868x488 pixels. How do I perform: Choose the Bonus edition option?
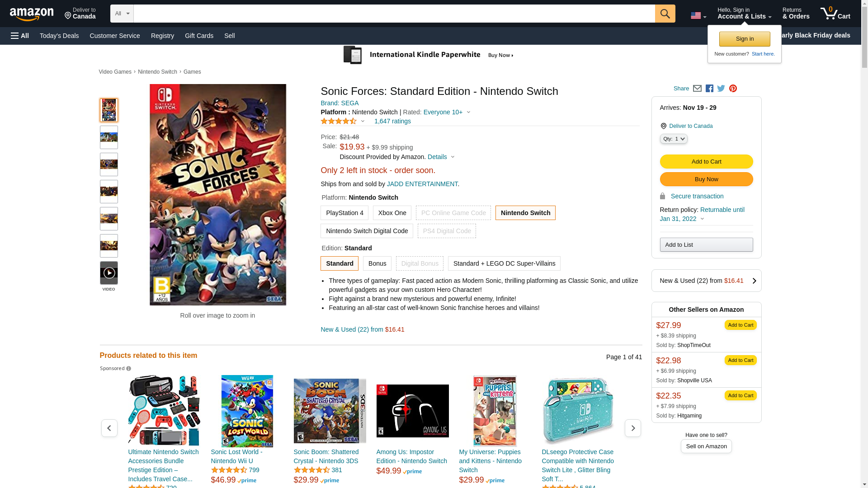point(377,263)
